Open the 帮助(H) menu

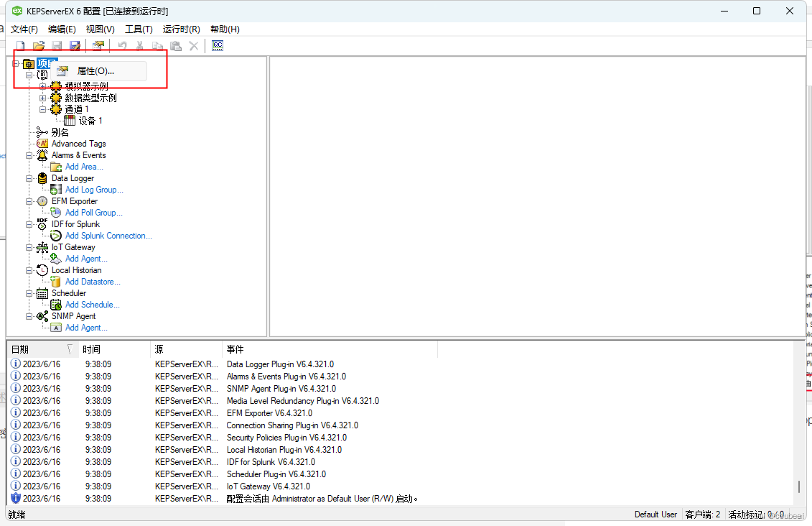[x=225, y=29]
